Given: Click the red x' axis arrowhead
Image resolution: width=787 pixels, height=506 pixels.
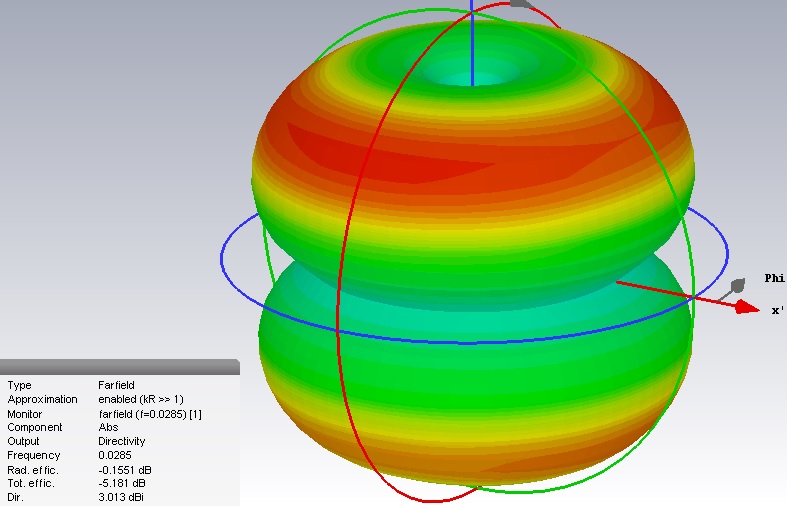Looking at the screenshot, I should coord(748,307).
